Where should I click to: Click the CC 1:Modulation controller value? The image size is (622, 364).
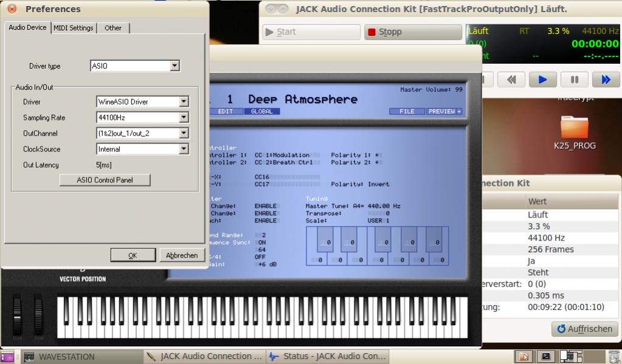tap(282, 155)
